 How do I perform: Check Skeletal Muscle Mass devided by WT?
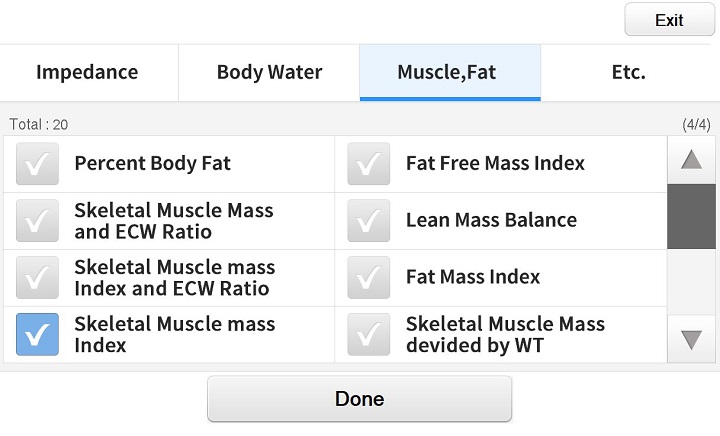(369, 335)
